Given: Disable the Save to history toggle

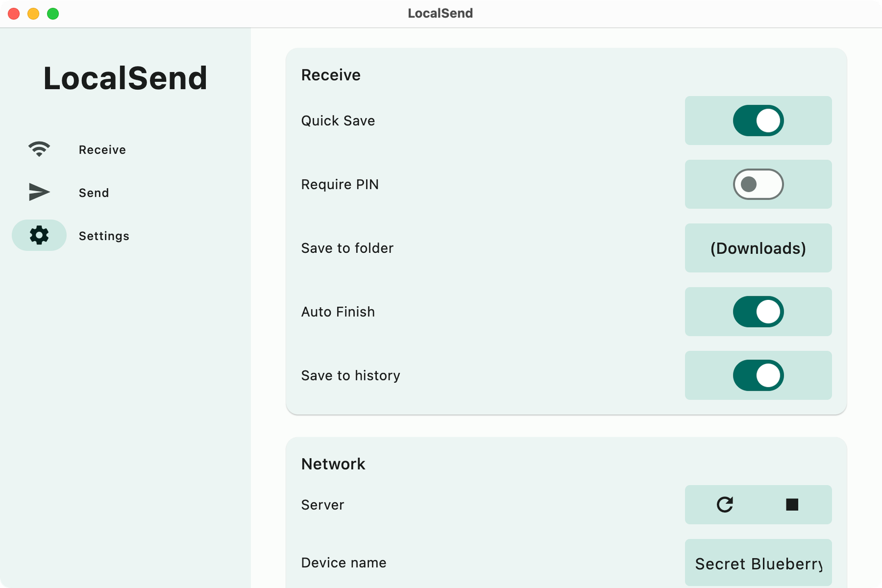Looking at the screenshot, I should (758, 375).
